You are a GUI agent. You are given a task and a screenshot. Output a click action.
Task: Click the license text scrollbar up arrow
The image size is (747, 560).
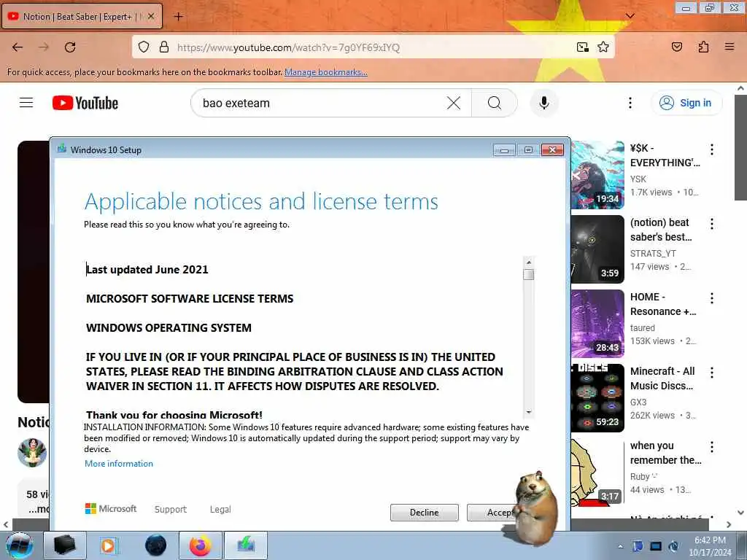pyautogui.click(x=528, y=262)
